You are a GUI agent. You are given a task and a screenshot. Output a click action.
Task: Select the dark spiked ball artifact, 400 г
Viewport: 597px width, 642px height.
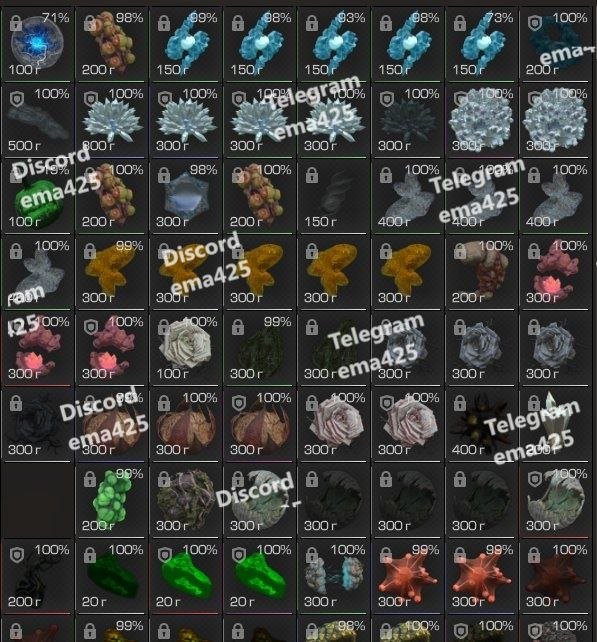pos(481,424)
